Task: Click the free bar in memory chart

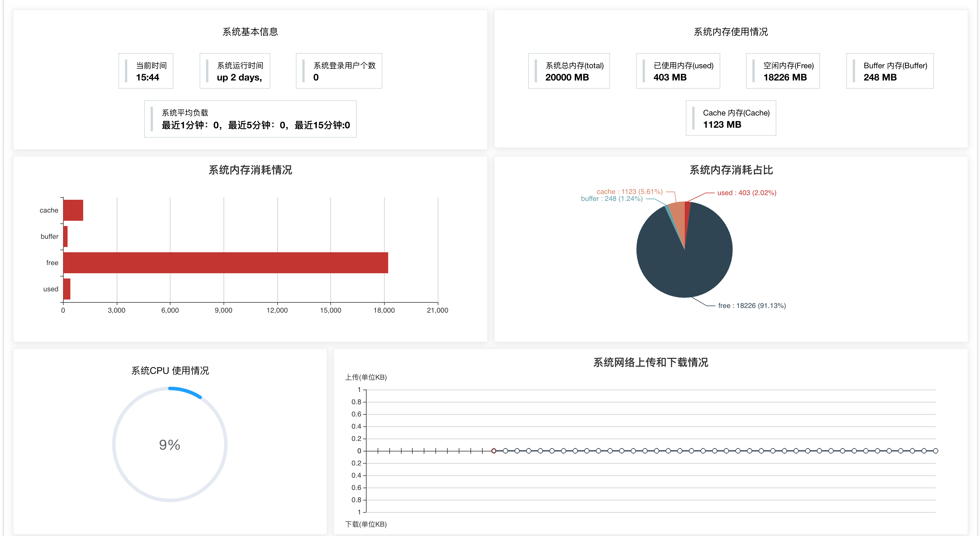Action: 225,263
